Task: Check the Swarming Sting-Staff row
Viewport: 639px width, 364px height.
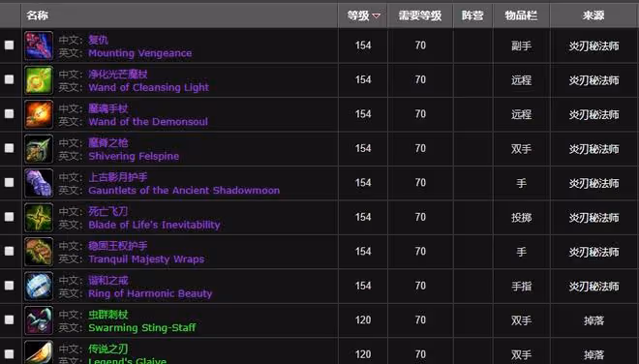Action: 9,319
